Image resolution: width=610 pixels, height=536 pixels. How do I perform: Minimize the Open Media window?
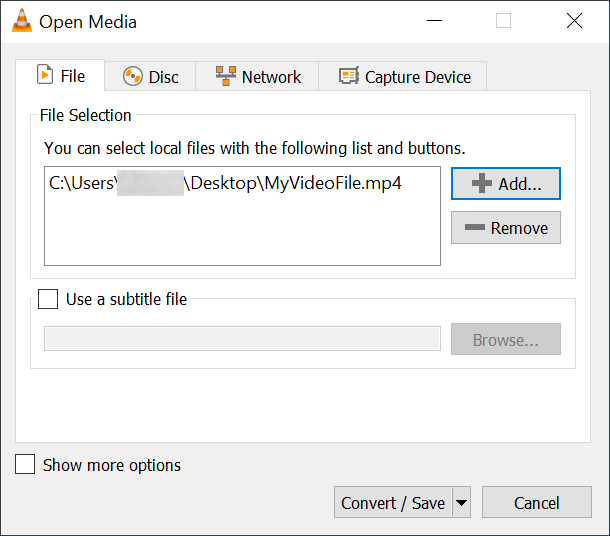click(432, 21)
